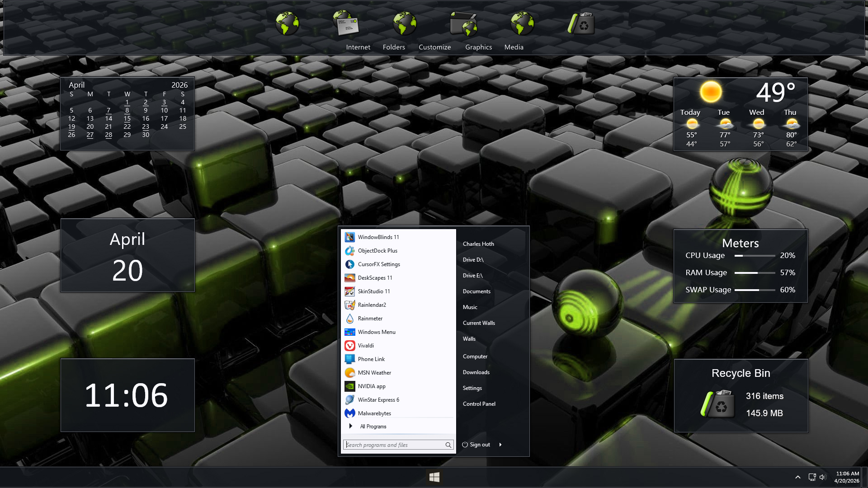Open Vivaldi browser from the menu
Screen dimensions: 868x488
[365, 346]
